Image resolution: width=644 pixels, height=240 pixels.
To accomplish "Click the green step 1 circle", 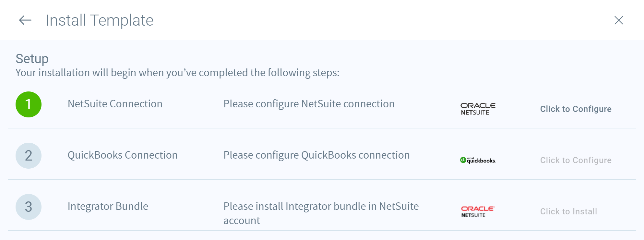I will tap(29, 104).
